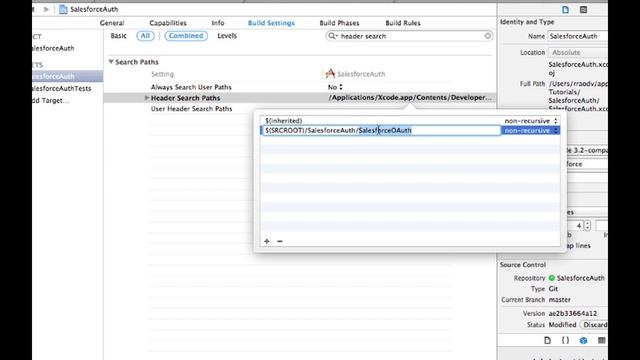Switch to Capabilities tab
Screen dimensions: 640x360
(x=168, y=23)
